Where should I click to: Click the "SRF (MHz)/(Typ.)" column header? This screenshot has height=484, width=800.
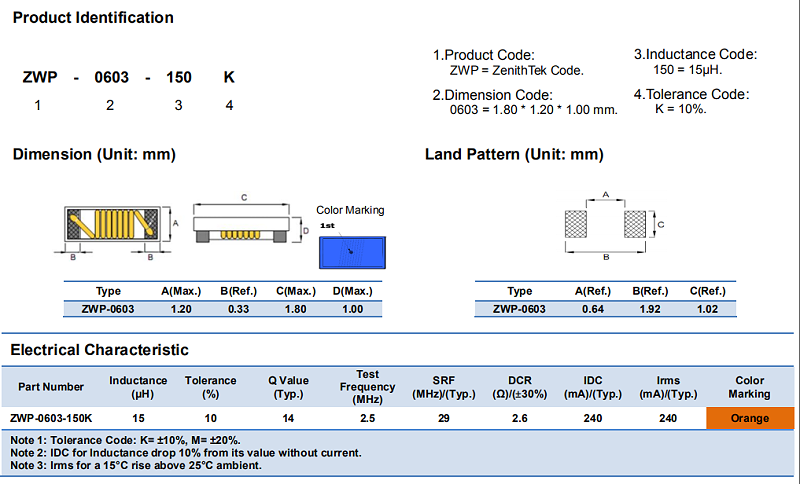(443, 387)
